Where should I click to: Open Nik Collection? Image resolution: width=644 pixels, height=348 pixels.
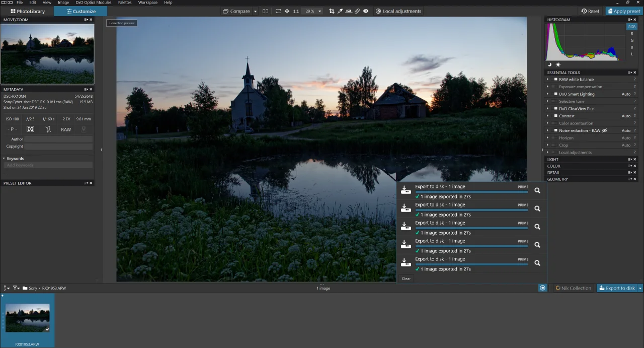(x=573, y=288)
